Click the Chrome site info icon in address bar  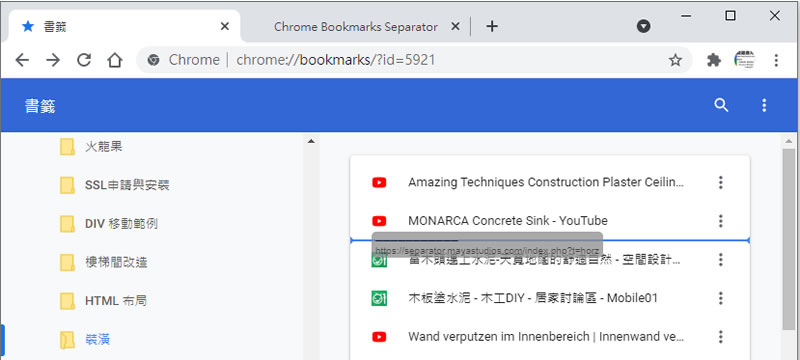tap(153, 60)
